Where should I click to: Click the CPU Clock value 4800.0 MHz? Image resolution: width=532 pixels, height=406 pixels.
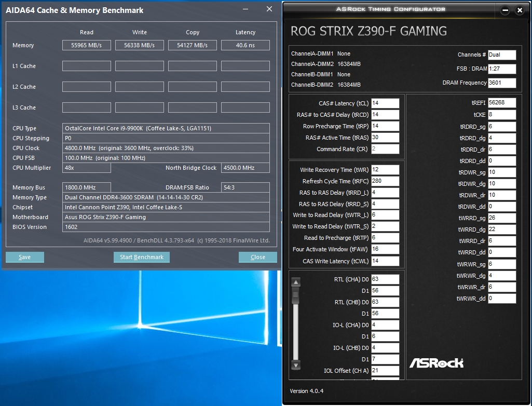[x=166, y=148]
